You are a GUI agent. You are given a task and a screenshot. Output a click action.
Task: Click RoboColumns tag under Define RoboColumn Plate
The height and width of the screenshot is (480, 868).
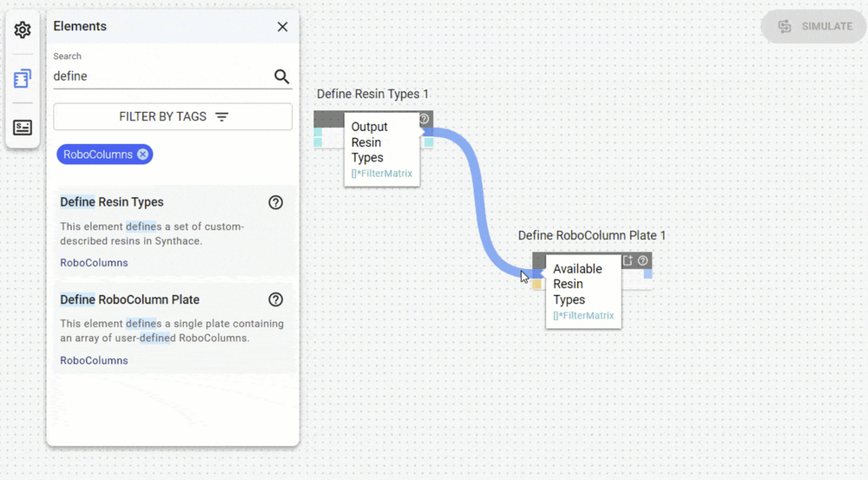tap(94, 360)
